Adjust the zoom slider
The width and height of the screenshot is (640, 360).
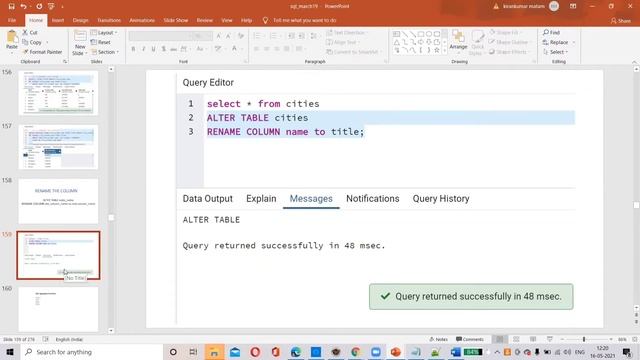584,339
